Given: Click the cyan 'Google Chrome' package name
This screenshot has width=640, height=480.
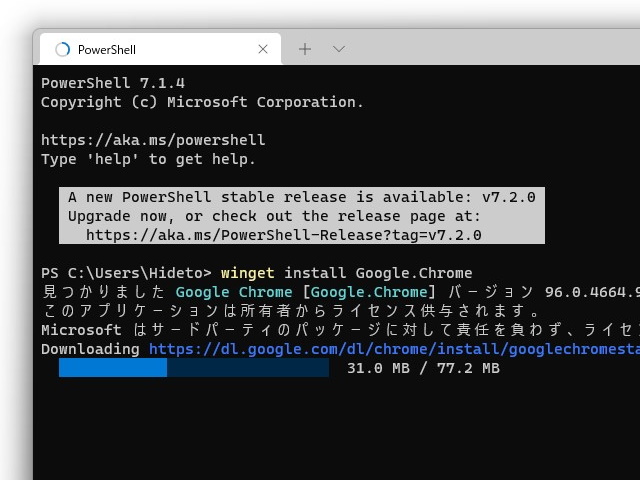Looking at the screenshot, I should 234,292.
